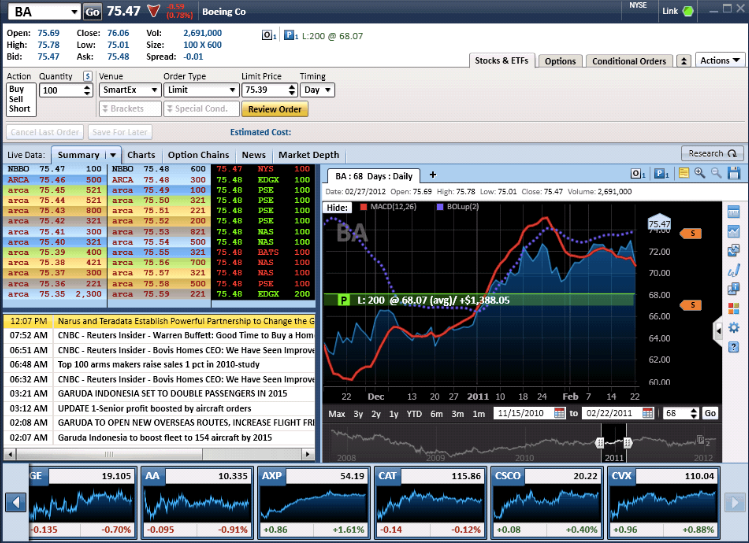Open the Summary tab dropdown arrow
The height and width of the screenshot is (543, 749).
click(x=113, y=155)
